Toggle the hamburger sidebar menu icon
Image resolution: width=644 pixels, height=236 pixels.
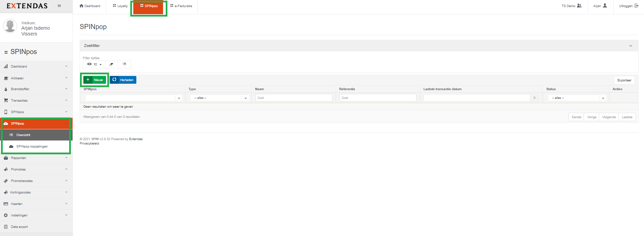tap(59, 6)
